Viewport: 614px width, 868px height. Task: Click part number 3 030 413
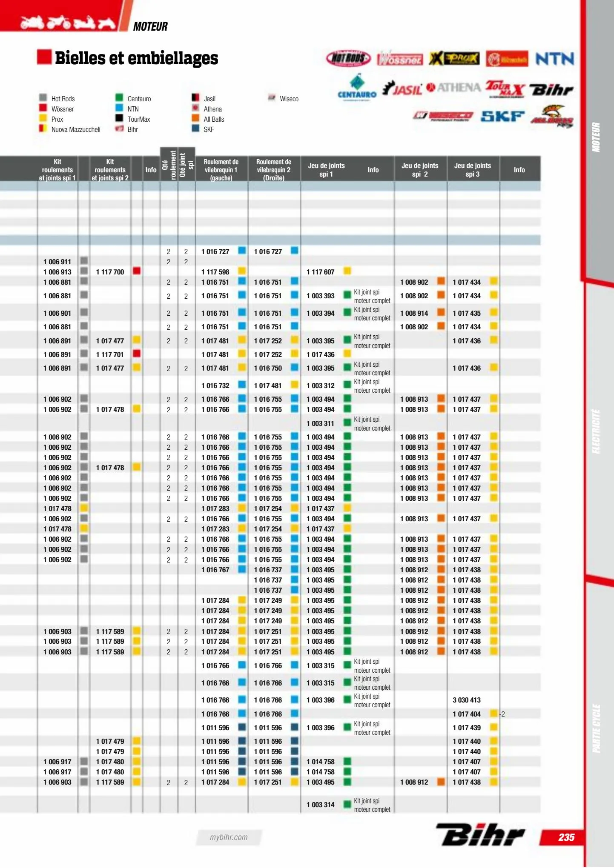click(x=467, y=700)
